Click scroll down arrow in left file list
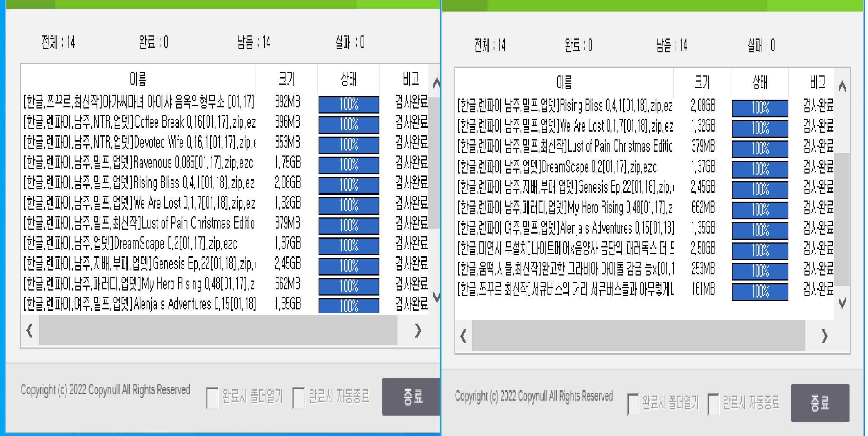The height and width of the screenshot is (436, 868). click(436, 297)
